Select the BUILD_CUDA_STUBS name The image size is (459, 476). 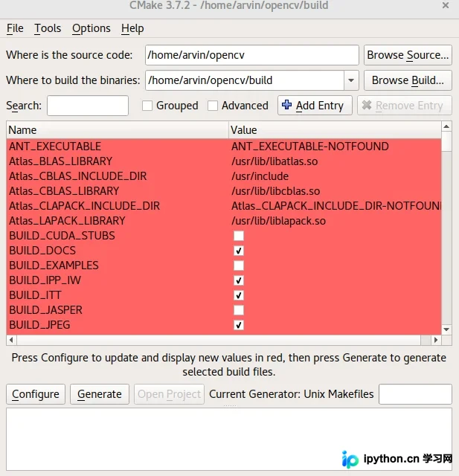click(x=62, y=236)
